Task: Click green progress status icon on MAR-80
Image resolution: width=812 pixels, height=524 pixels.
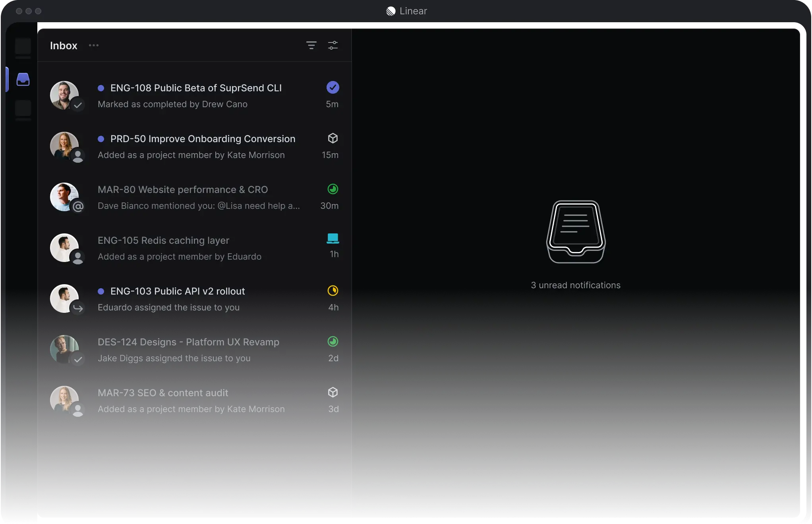Action: pos(333,189)
